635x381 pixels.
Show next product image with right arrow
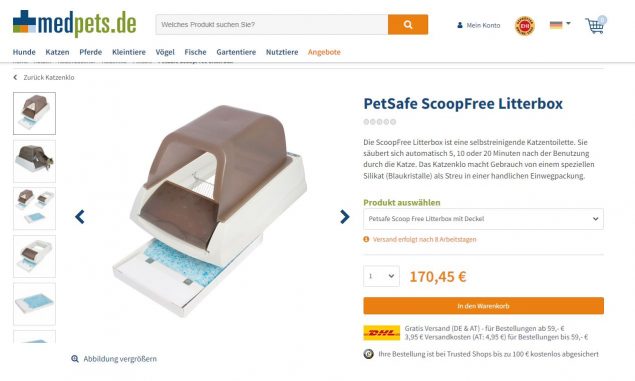pos(344,217)
